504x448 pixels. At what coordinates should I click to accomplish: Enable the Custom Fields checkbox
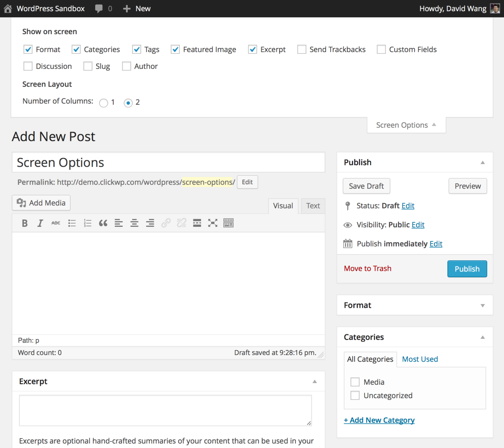click(381, 49)
